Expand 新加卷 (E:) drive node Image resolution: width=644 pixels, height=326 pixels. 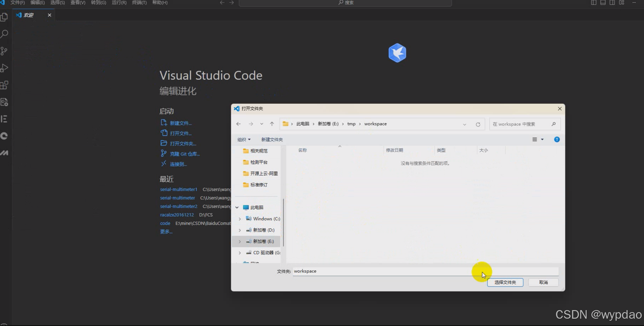click(240, 242)
